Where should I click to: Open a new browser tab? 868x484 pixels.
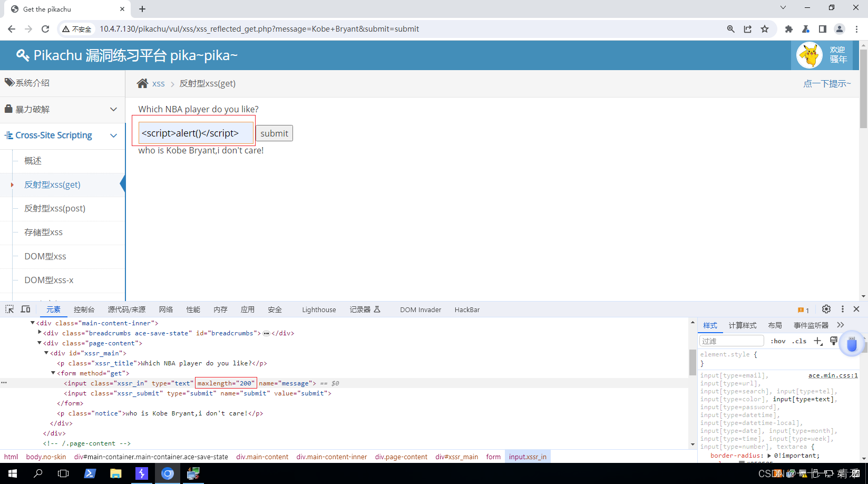point(142,9)
